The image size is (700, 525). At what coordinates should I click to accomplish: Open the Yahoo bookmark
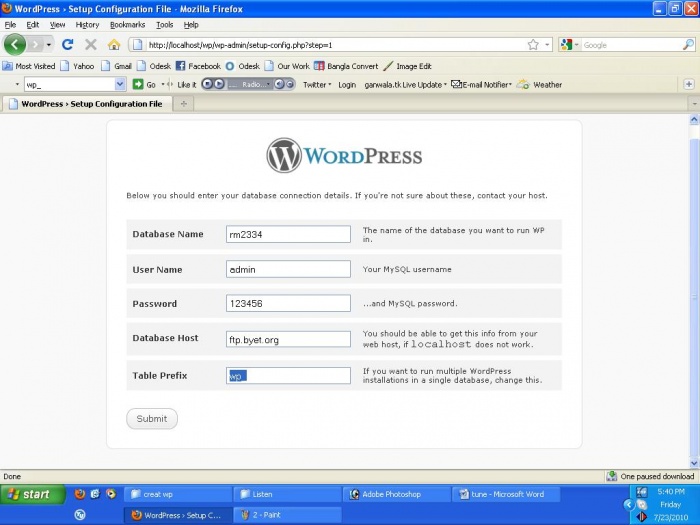[x=77, y=66]
